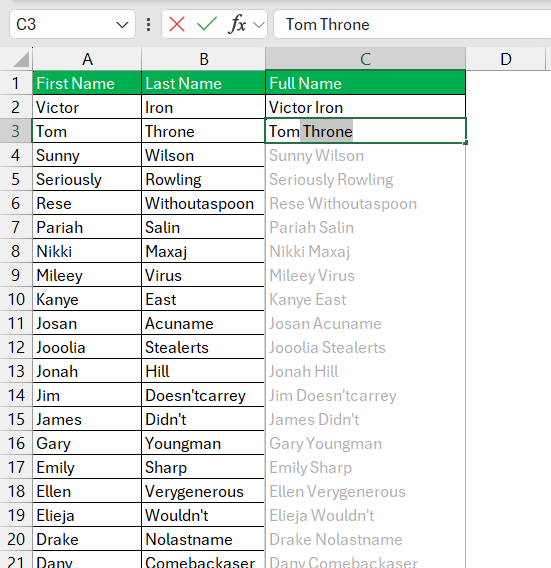Select cell containing Salin

(203, 227)
